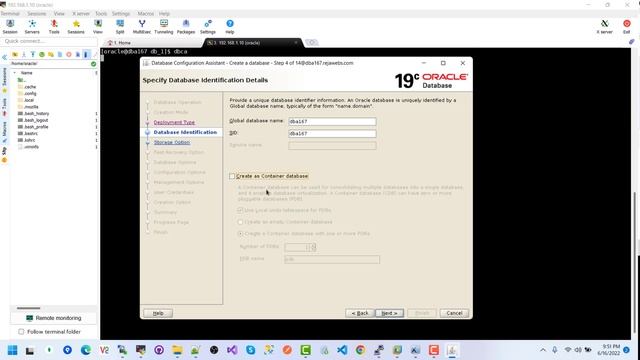The width and height of the screenshot is (640, 360).
Task: Click the Help button in wizard
Action: (158, 313)
